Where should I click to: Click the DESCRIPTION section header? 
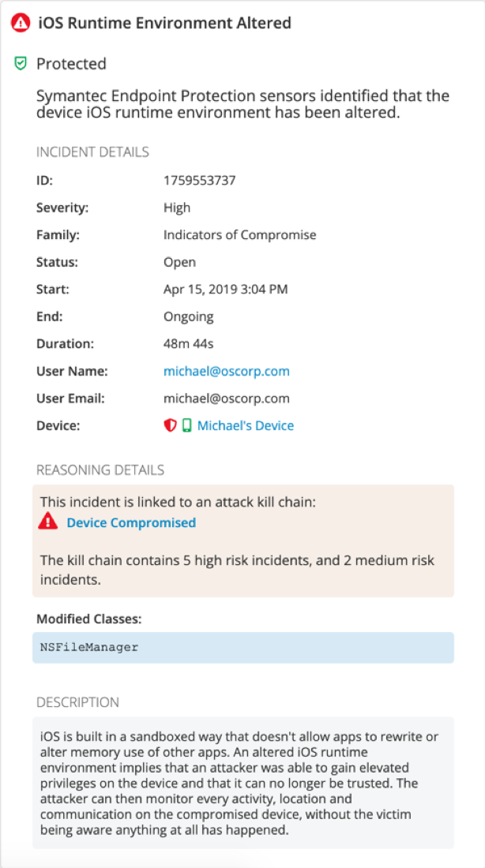(77, 702)
